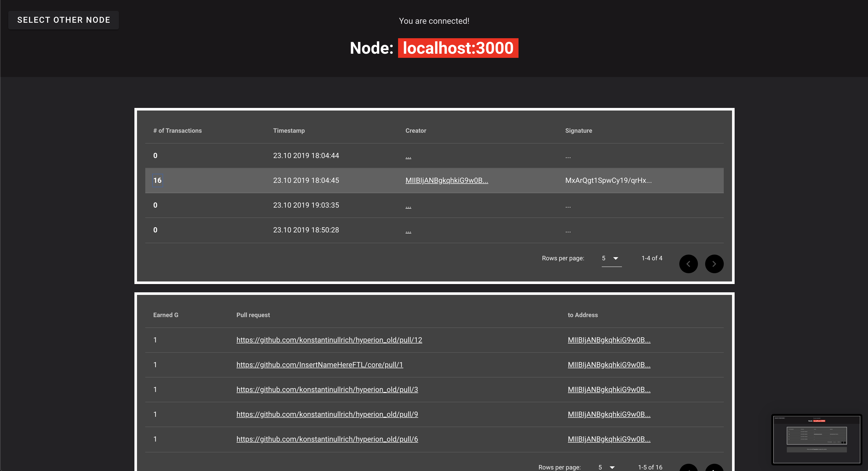Open hyperion_old pull/3 link
The height and width of the screenshot is (471, 868).
pyautogui.click(x=327, y=389)
